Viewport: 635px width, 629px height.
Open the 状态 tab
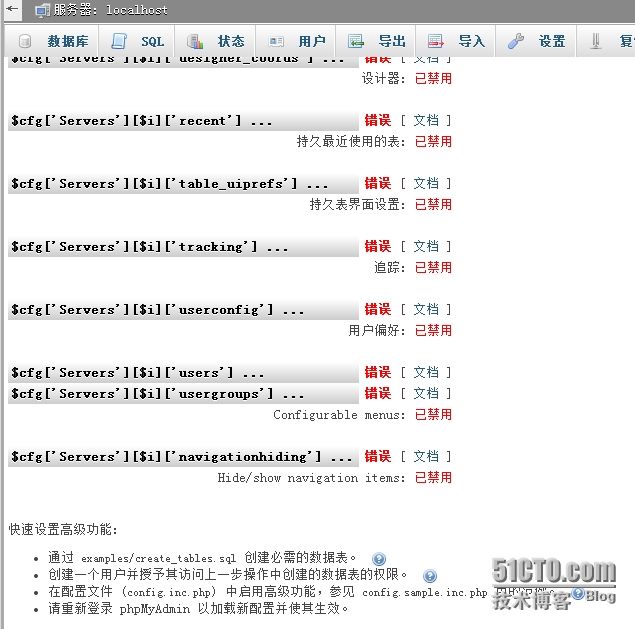[x=231, y=41]
